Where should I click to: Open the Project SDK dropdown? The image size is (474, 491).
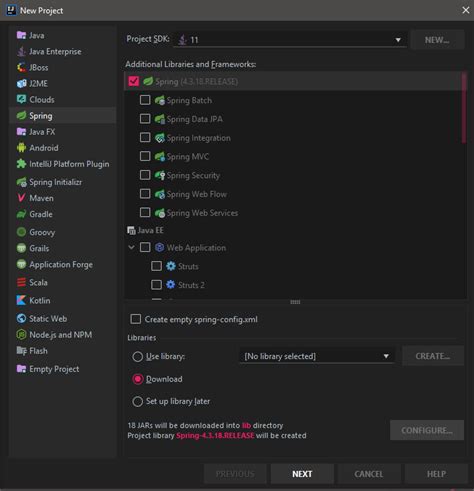[290, 40]
